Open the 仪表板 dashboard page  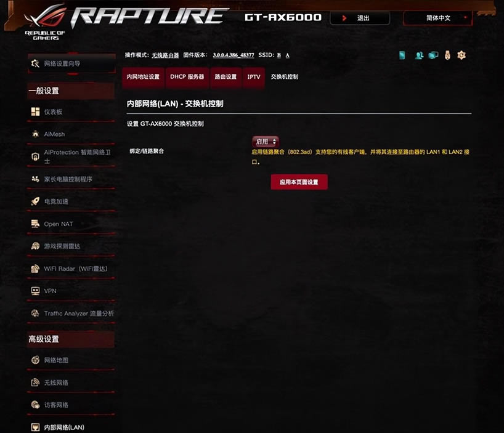tap(71, 111)
